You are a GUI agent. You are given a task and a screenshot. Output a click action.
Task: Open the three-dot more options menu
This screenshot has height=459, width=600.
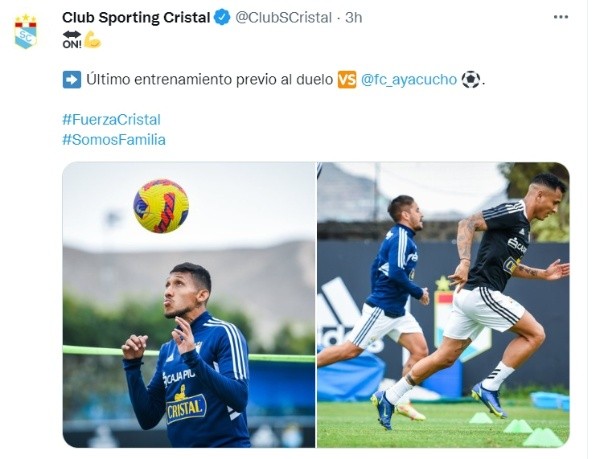tap(561, 17)
